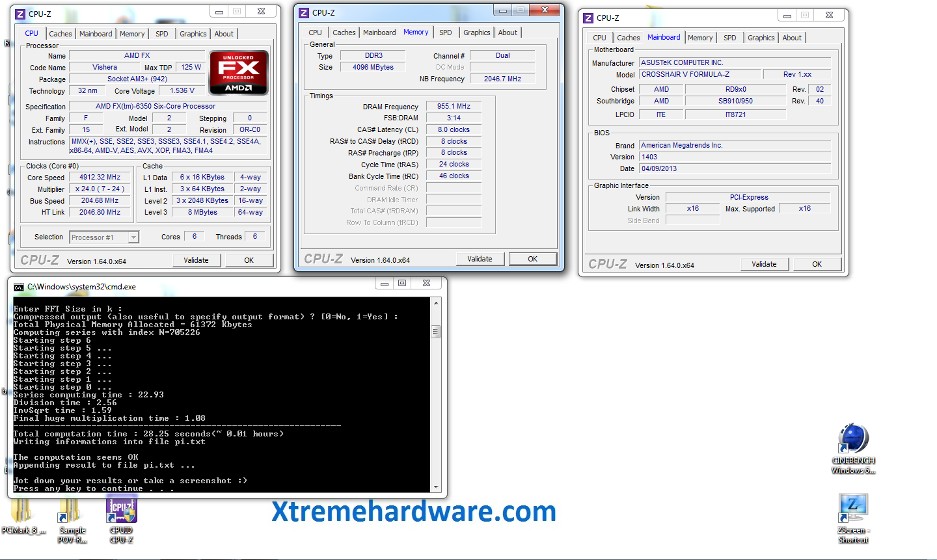The width and height of the screenshot is (937, 560).
Task: Click the BIOS version 1403 field
Action: coord(735,157)
